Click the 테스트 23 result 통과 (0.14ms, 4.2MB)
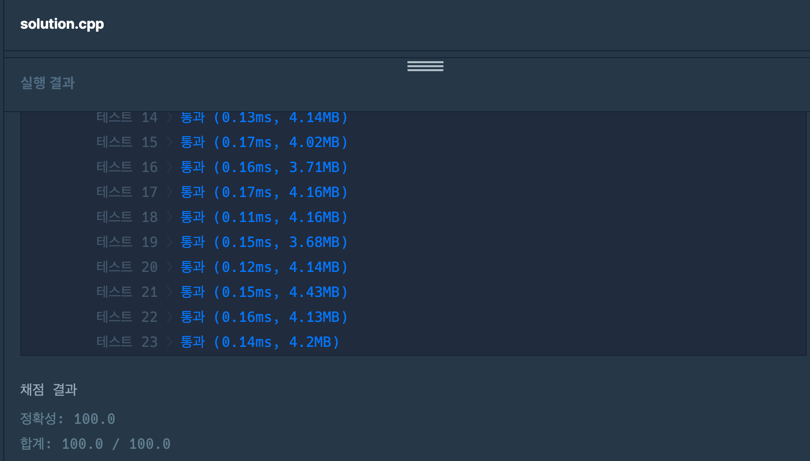810x461 pixels. pyautogui.click(x=260, y=343)
